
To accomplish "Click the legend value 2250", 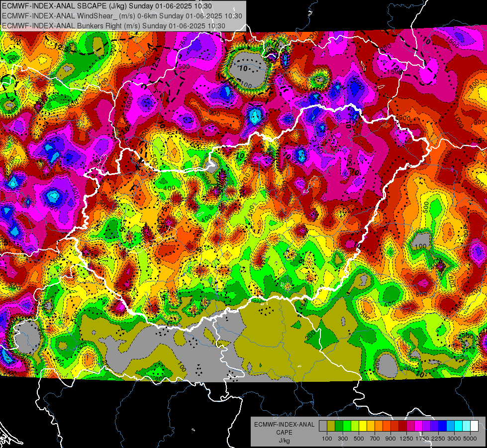I will [438, 439].
